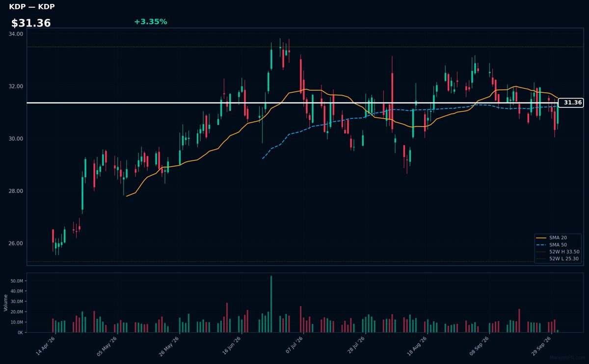Click the KDP — KDP chart title
This screenshot has height=364, width=589.
32,7
